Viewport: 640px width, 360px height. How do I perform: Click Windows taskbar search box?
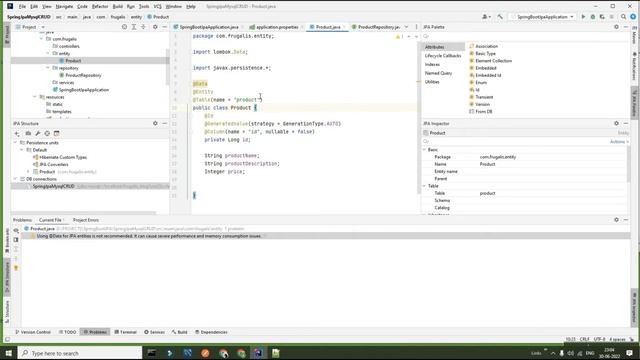(80, 353)
